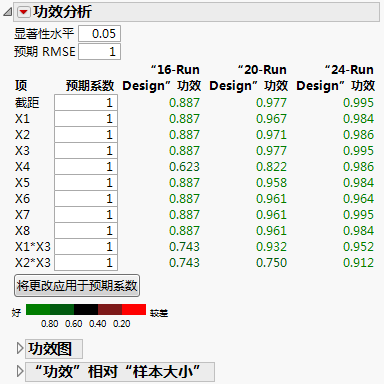Click the 0.40 legend tick label

(x=98, y=324)
